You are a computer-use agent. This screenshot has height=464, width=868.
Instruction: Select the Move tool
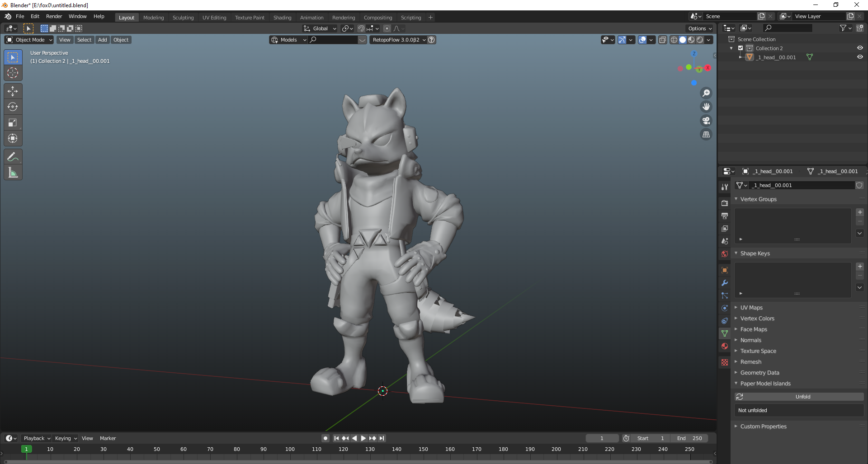pos(13,91)
